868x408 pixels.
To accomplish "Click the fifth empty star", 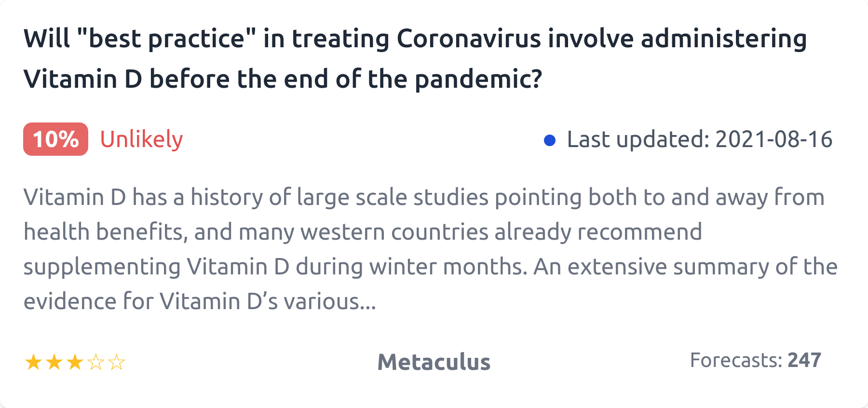I will [x=117, y=362].
